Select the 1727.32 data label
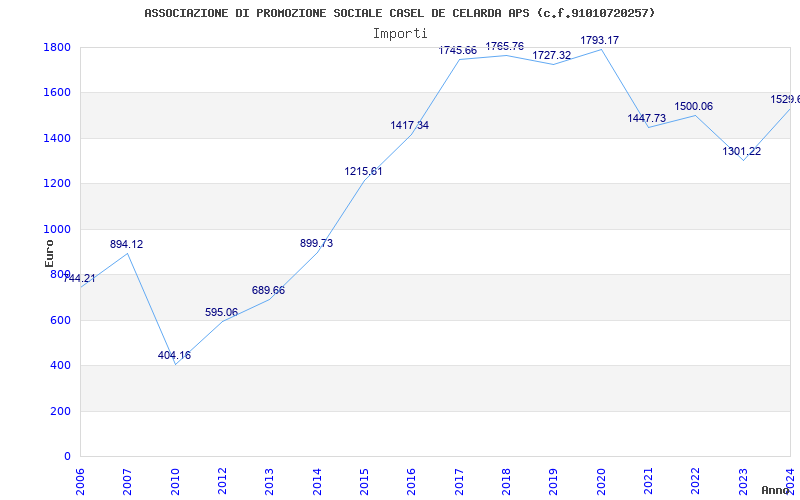 pos(552,55)
